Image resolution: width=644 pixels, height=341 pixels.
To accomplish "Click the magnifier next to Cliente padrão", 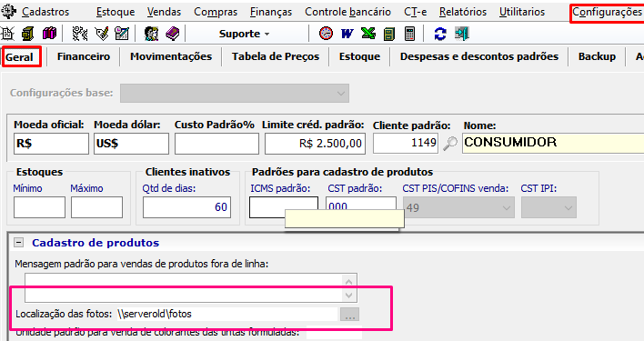I will coord(450,144).
